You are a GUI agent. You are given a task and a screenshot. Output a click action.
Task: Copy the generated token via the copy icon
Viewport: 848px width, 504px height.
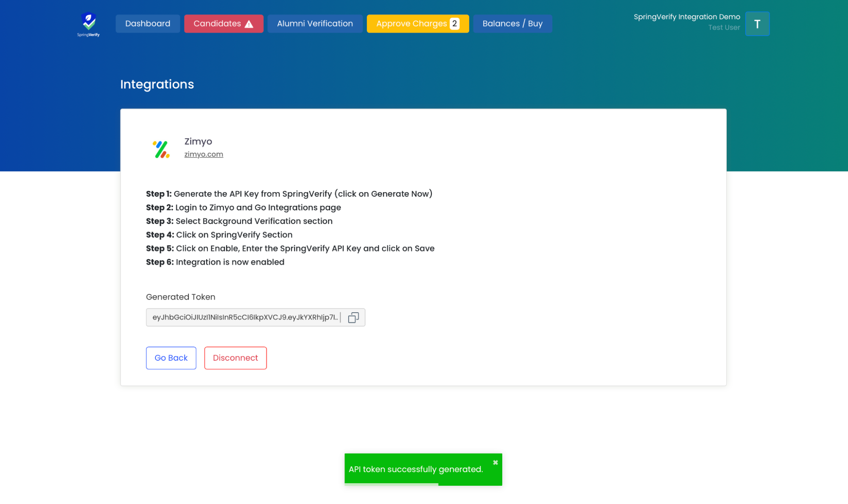coord(353,317)
